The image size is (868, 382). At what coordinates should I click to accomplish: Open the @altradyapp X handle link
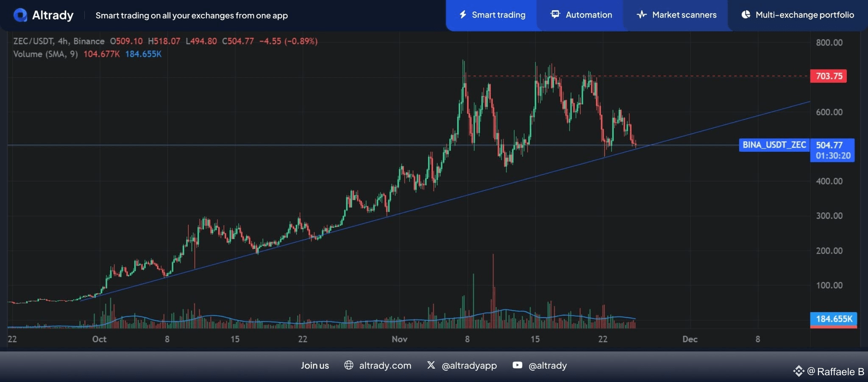click(x=469, y=365)
